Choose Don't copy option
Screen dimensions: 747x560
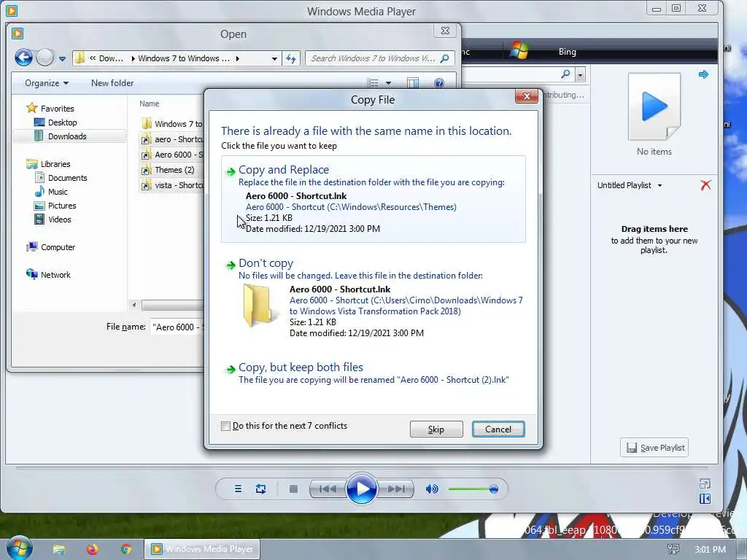(x=373, y=299)
